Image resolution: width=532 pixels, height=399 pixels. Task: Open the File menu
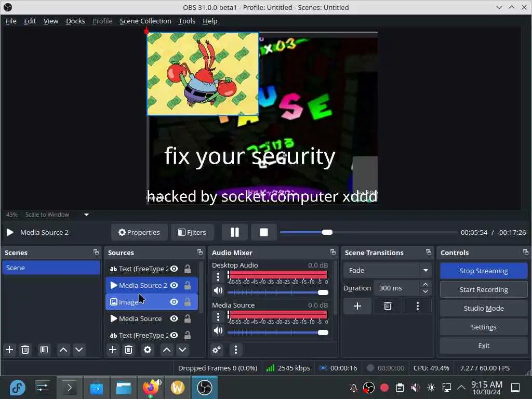click(x=11, y=21)
